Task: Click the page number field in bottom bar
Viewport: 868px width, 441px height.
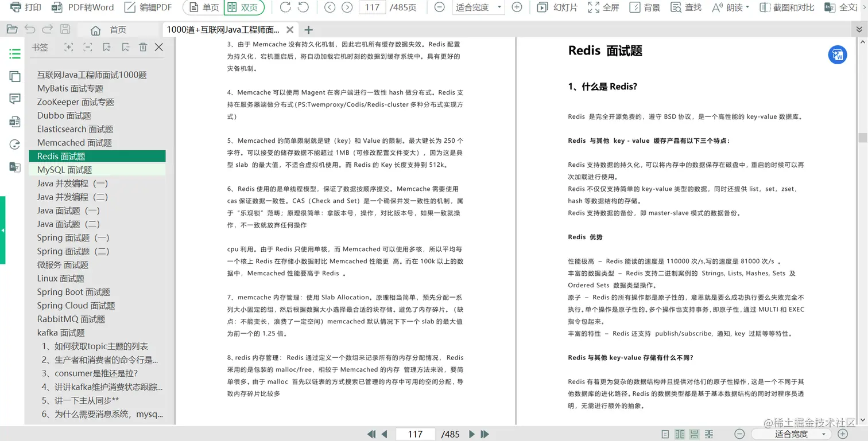Action: (x=415, y=434)
